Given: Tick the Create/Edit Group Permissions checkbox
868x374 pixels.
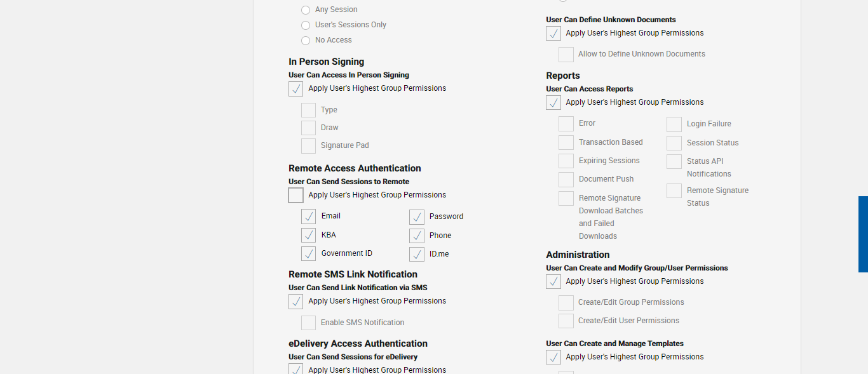Looking at the screenshot, I should click(566, 303).
